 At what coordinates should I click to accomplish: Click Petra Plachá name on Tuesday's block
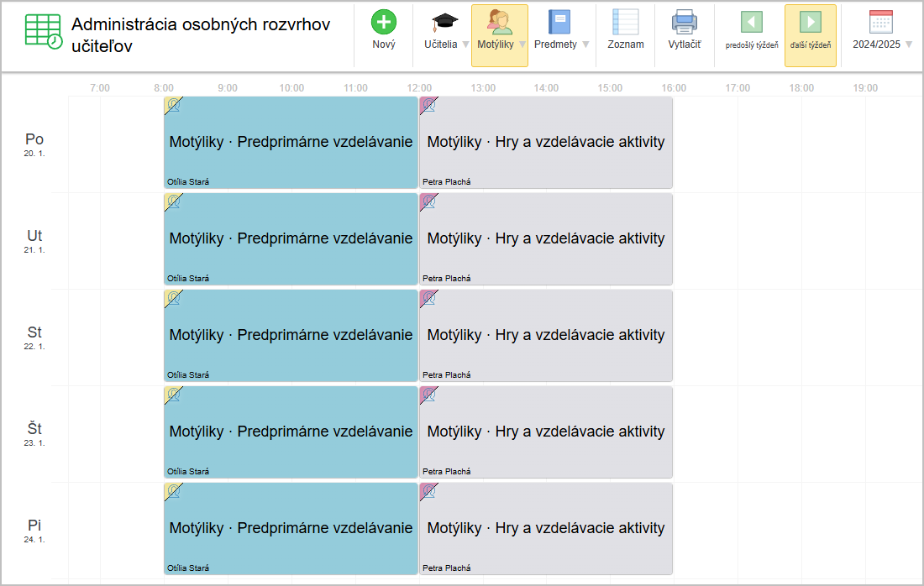tap(447, 279)
